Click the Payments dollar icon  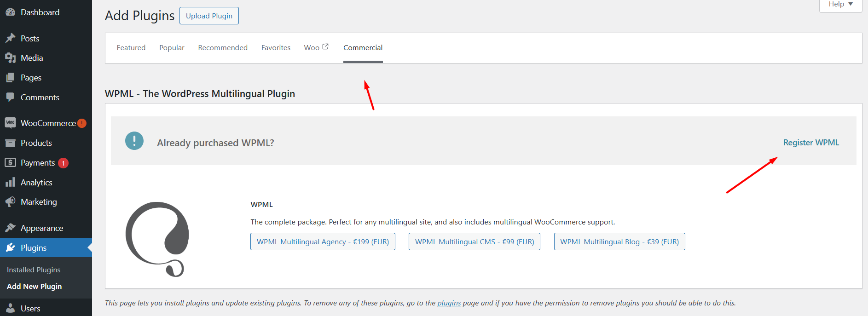[x=10, y=162]
